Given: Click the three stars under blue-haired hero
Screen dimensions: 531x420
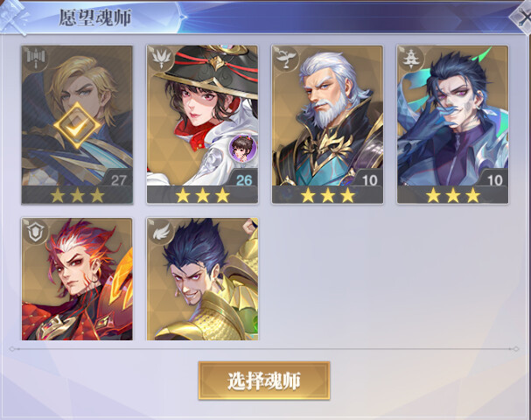Looking at the screenshot, I should point(453,195).
